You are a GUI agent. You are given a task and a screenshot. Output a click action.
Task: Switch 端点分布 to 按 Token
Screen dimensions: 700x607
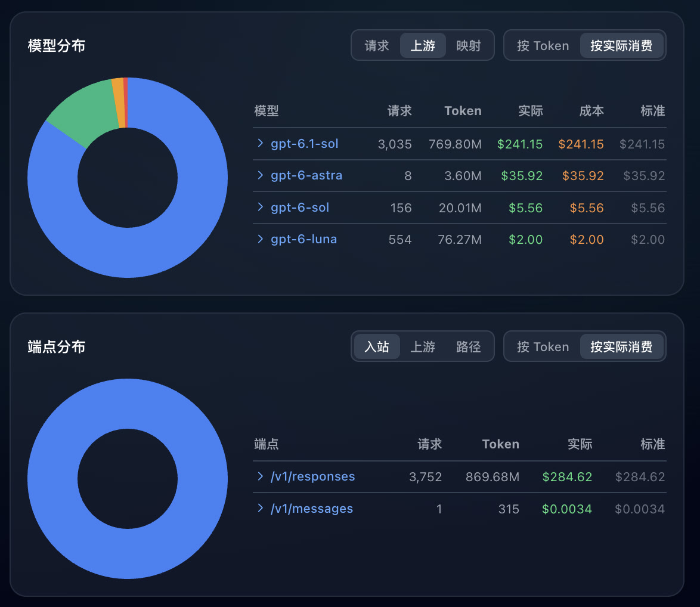543,347
